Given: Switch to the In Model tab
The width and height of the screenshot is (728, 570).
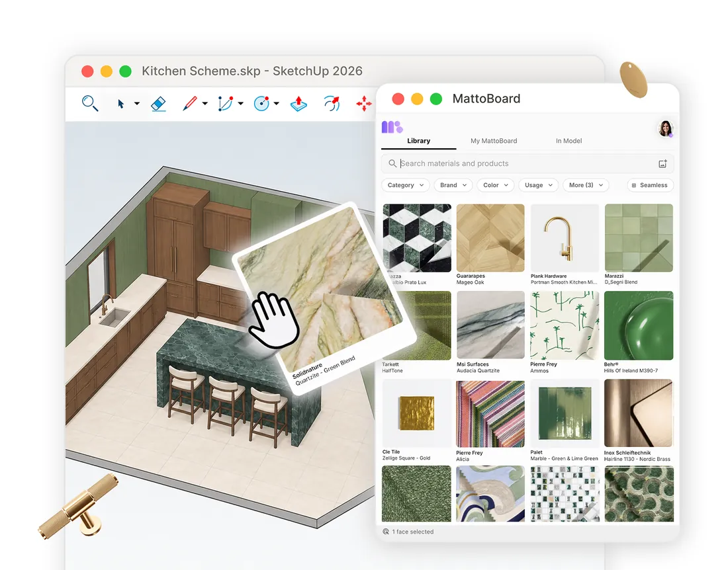Looking at the screenshot, I should coord(569,141).
